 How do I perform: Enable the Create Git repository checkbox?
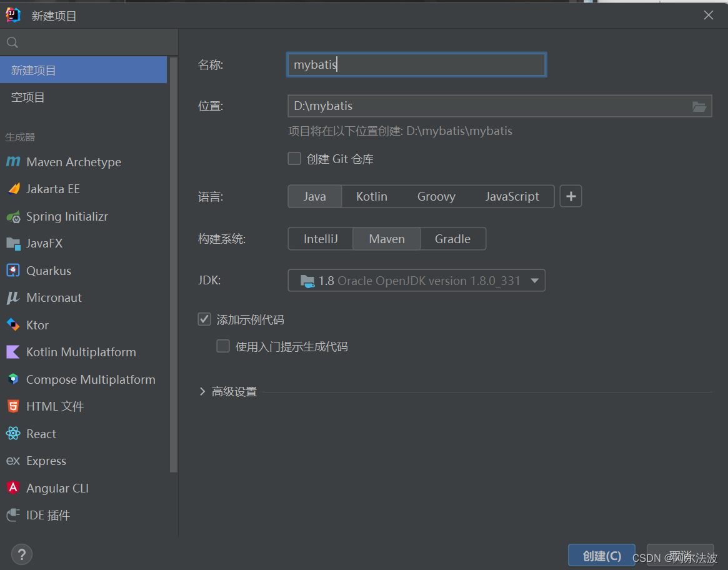pos(294,159)
